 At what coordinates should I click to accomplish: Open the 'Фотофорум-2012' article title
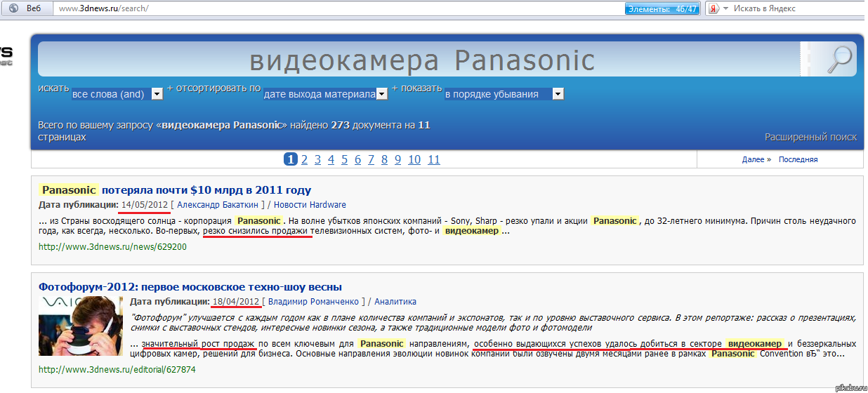click(190, 287)
